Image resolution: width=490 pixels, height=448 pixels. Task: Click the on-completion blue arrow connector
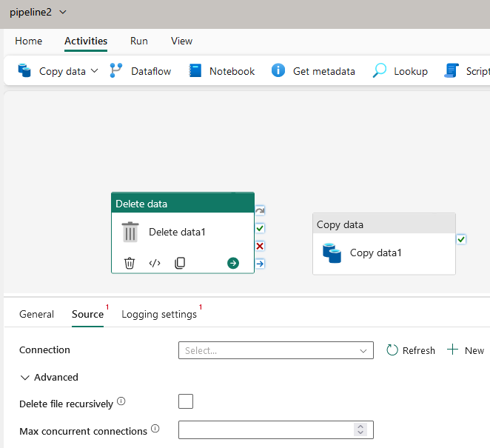click(x=260, y=264)
